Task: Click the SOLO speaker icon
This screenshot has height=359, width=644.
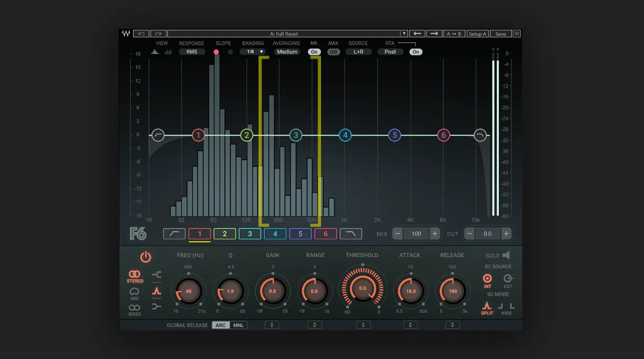Action: [x=506, y=255]
